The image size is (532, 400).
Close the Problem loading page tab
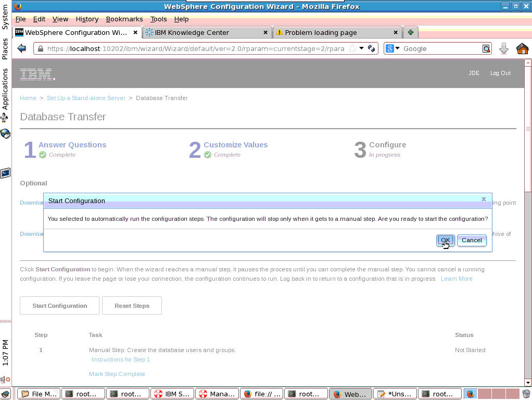[x=396, y=33]
